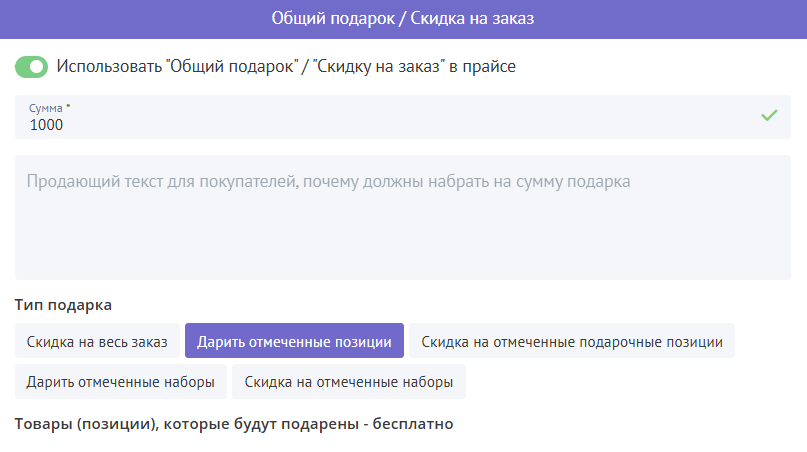The image size is (807, 452).
Task: Click the value 1000 in Сумма
Action: click(46, 125)
